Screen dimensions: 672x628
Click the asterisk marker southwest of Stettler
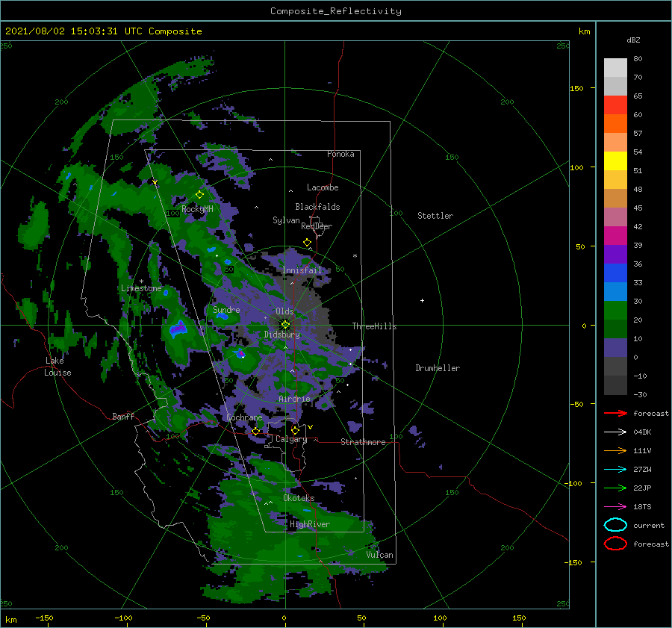(x=355, y=256)
